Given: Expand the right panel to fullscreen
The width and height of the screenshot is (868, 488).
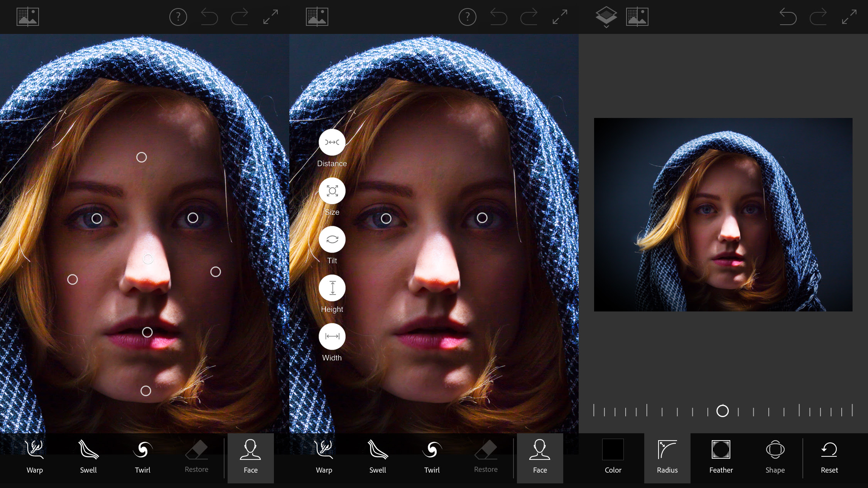Looking at the screenshot, I should click(x=849, y=17).
